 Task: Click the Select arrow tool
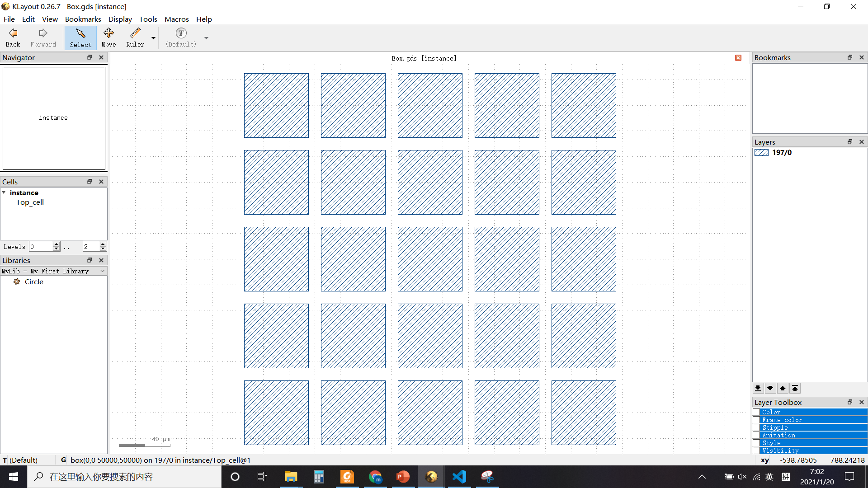point(80,38)
